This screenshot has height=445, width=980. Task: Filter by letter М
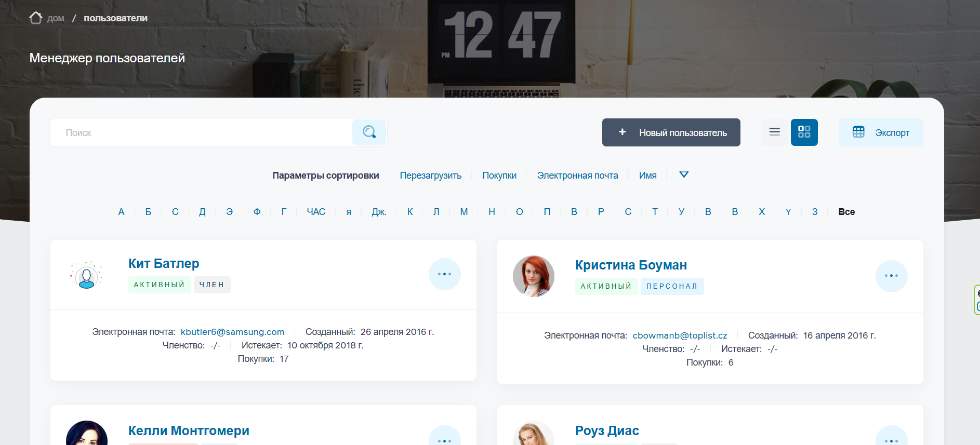click(x=464, y=212)
